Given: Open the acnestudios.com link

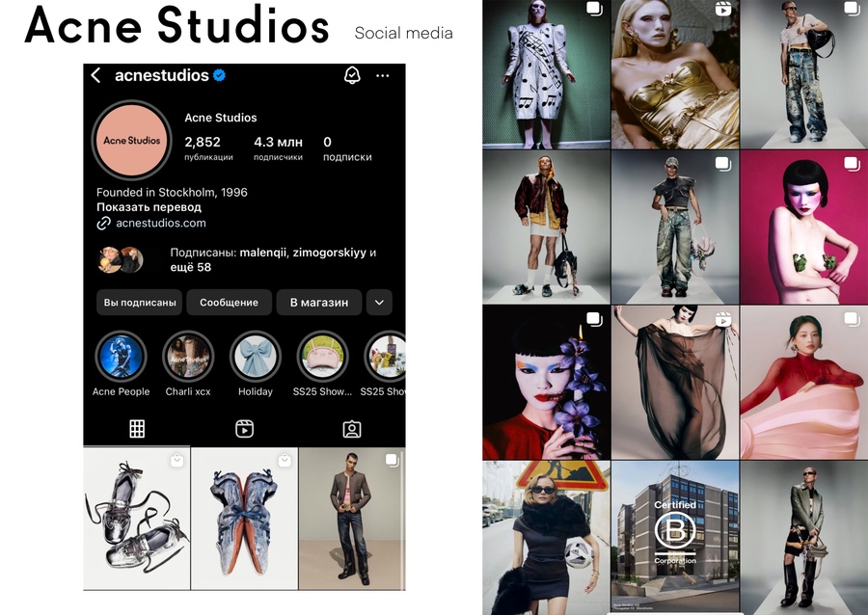Looking at the screenshot, I should pos(160,223).
